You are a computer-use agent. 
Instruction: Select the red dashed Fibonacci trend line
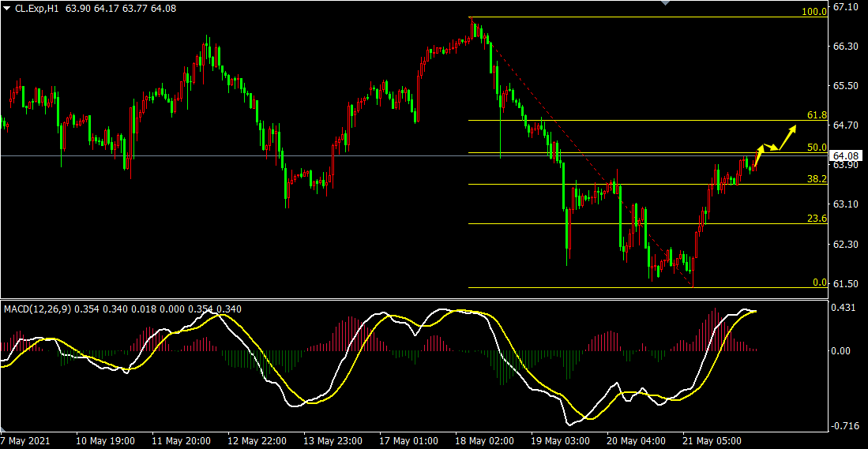[x=581, y=152]
